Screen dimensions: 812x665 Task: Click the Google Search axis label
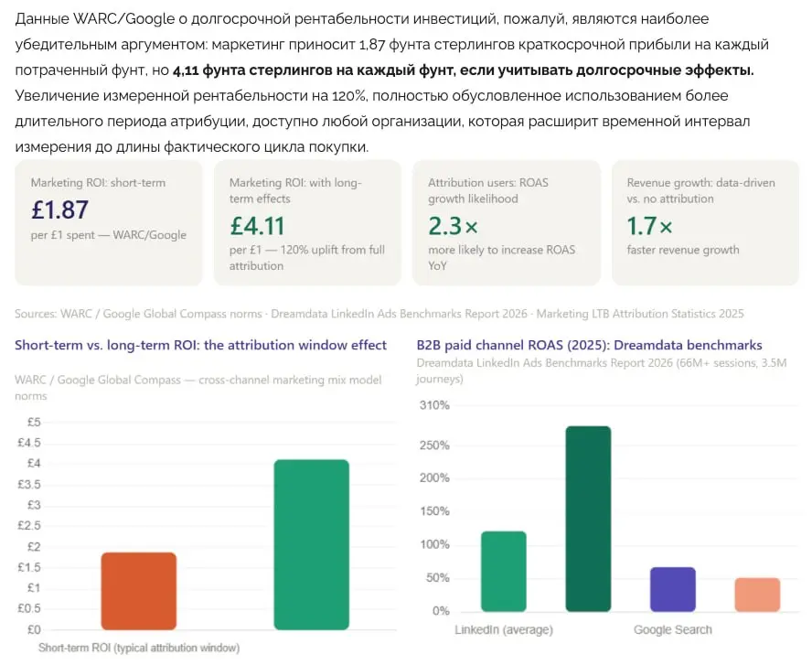673,629
